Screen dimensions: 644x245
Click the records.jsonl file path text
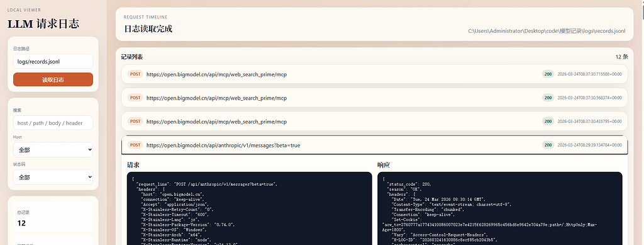pos(547,31)
